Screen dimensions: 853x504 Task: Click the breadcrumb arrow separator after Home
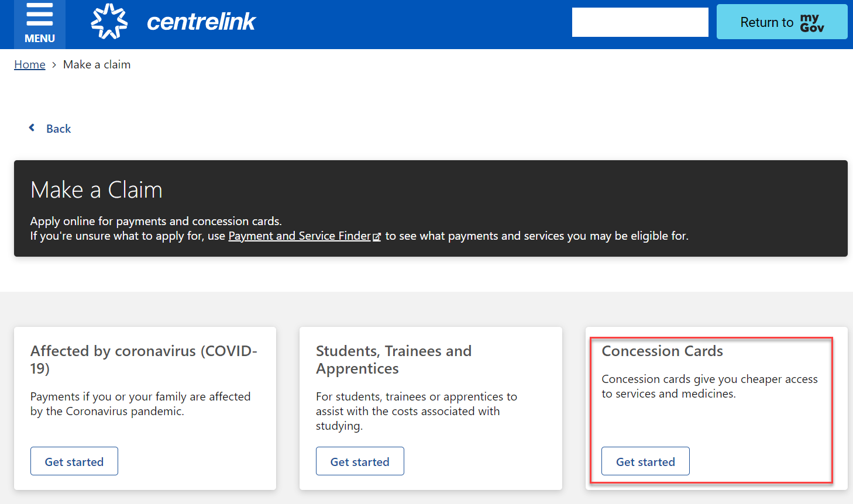[54, 65]
